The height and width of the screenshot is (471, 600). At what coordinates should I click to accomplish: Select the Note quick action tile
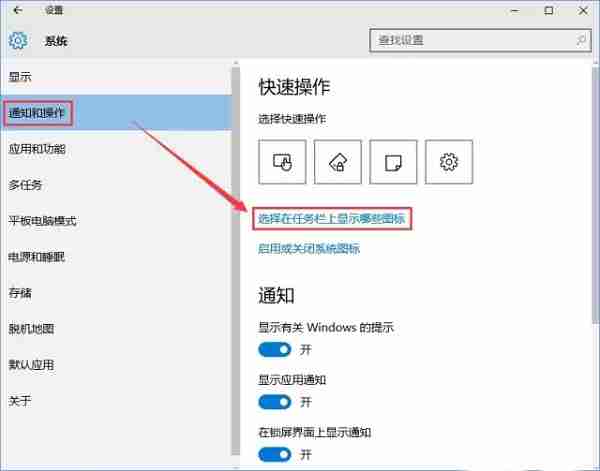coord(393,162)
